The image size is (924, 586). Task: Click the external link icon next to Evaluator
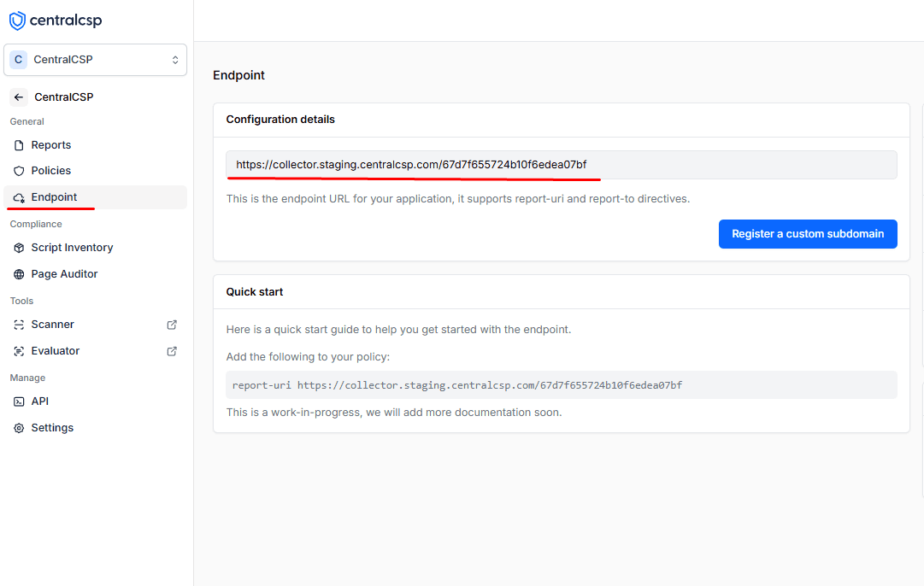pos(172,351)
